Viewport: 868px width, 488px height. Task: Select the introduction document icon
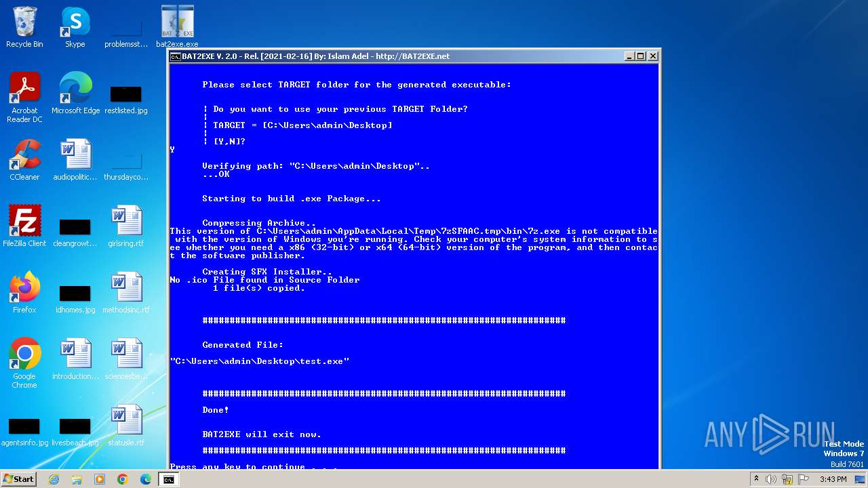point(75,359)
